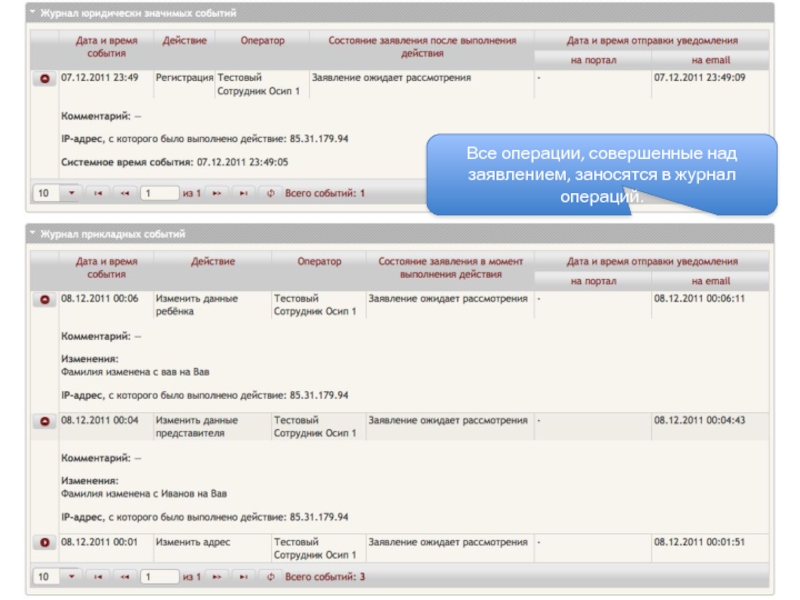Collapse the 08.12.2011 00:06 event details
Image resolution: width=800 pixels, height=600 pixels.
tap(45, 299)
